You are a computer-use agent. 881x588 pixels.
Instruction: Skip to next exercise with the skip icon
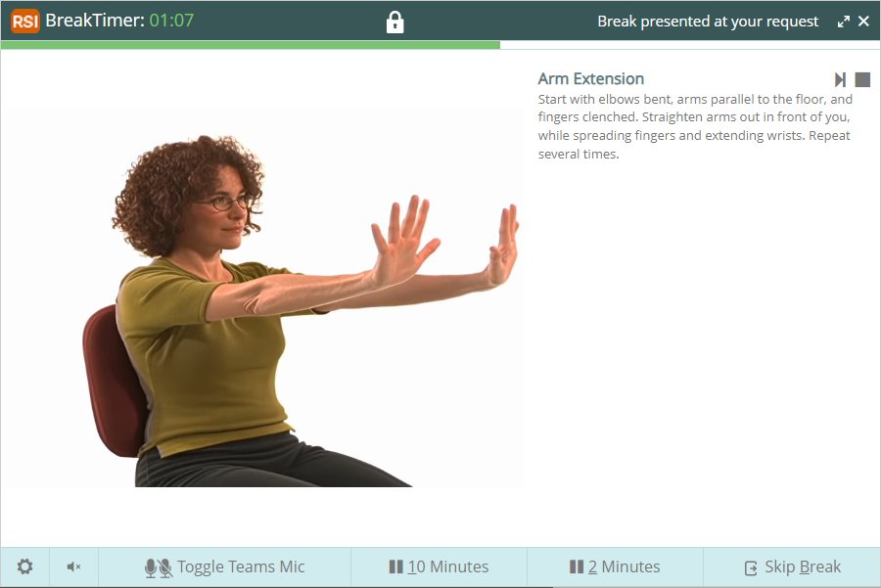coord(840,80)
